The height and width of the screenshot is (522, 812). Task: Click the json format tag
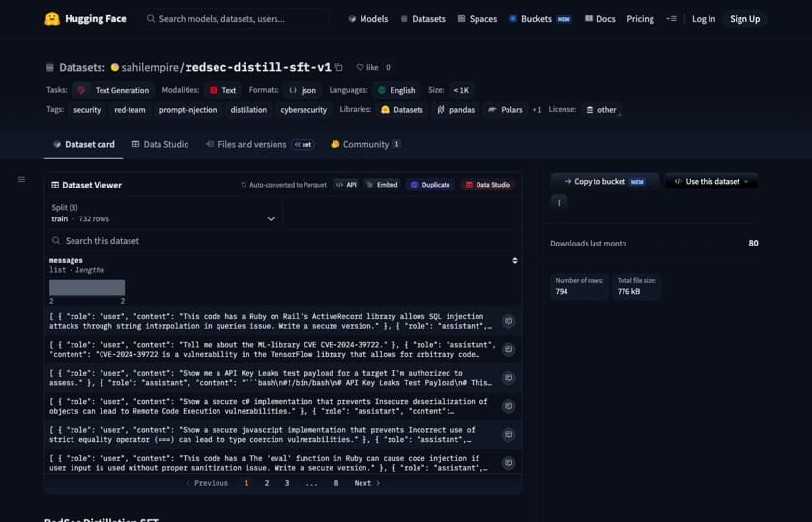point(303,90)
